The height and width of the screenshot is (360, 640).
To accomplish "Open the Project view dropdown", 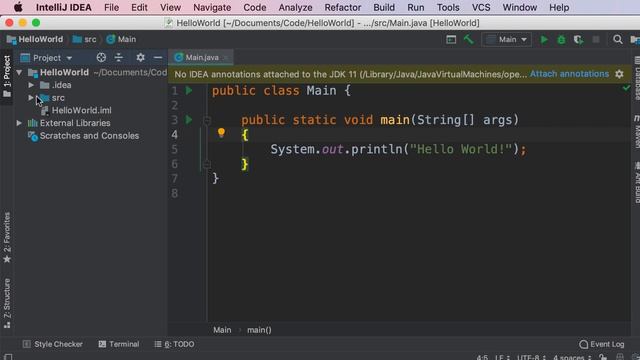I will click(47, 58).
